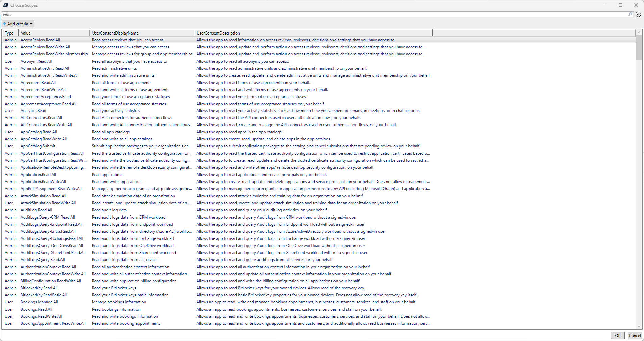
Task: Select the Application.ReadWrite.All row
Action: 43,182
